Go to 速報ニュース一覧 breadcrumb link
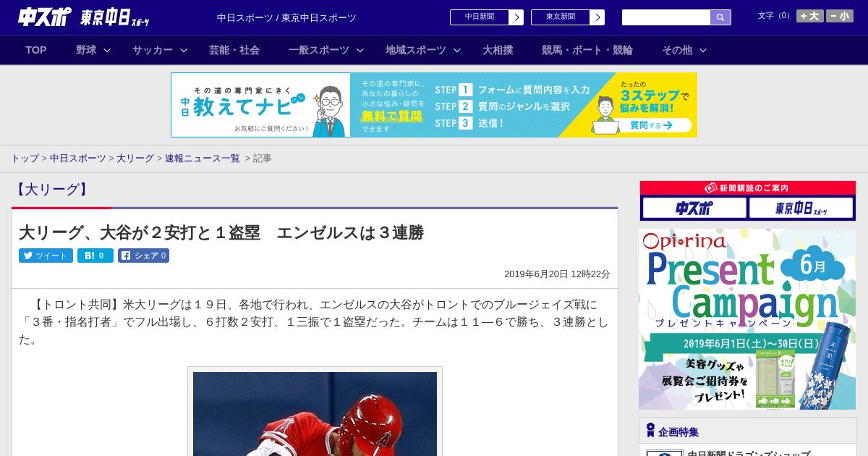 pos(203,158)
